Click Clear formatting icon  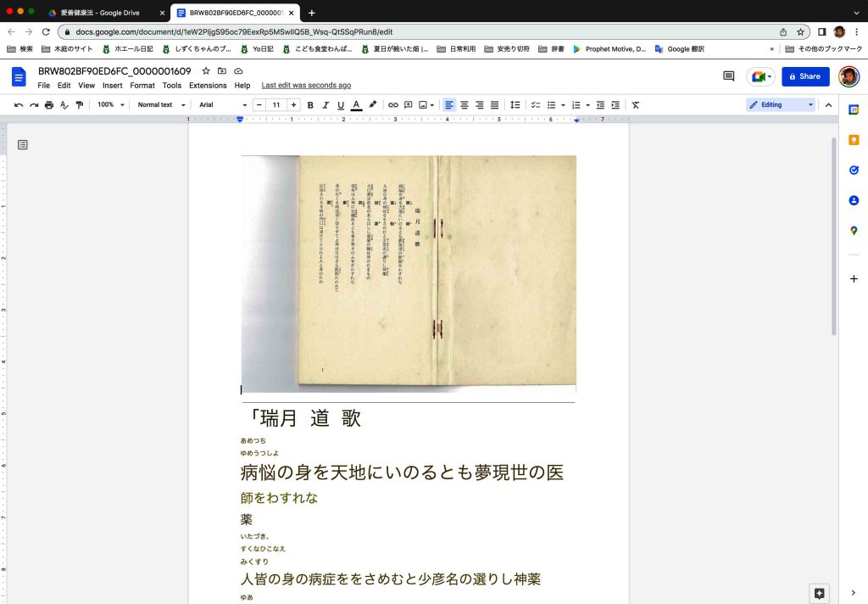[x=636, y=104]
